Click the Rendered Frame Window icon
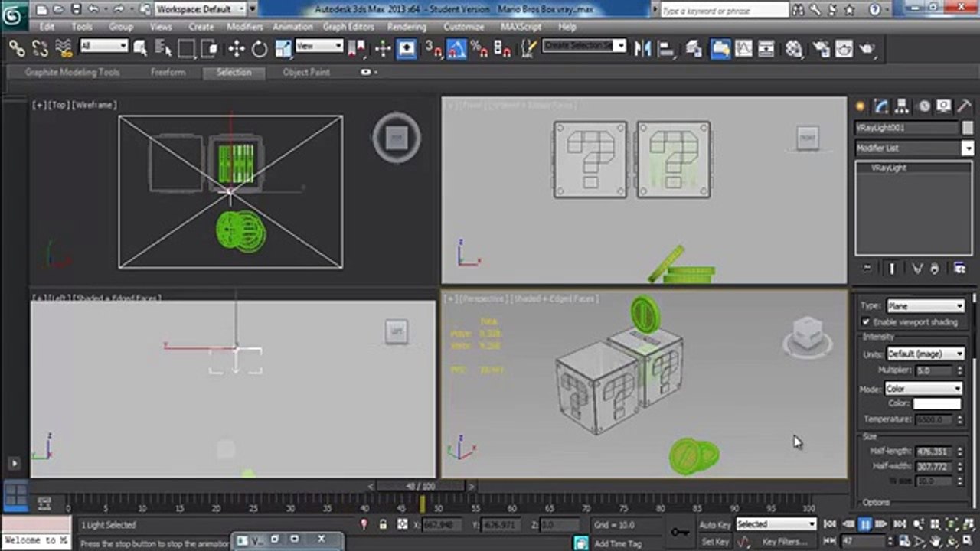 click(x=844, y=49)
